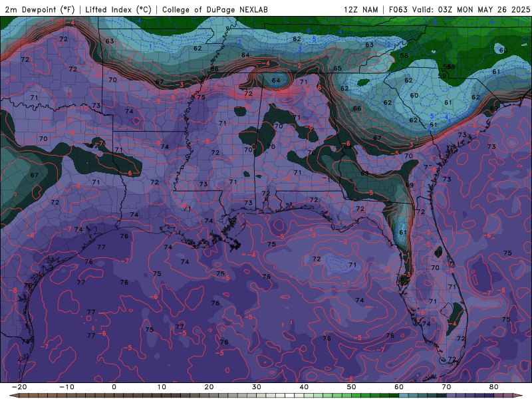The image size is (532, 399).
Task: Click the 50 label on the color scale
Action: pyautogui.click(x=352, y=387)
